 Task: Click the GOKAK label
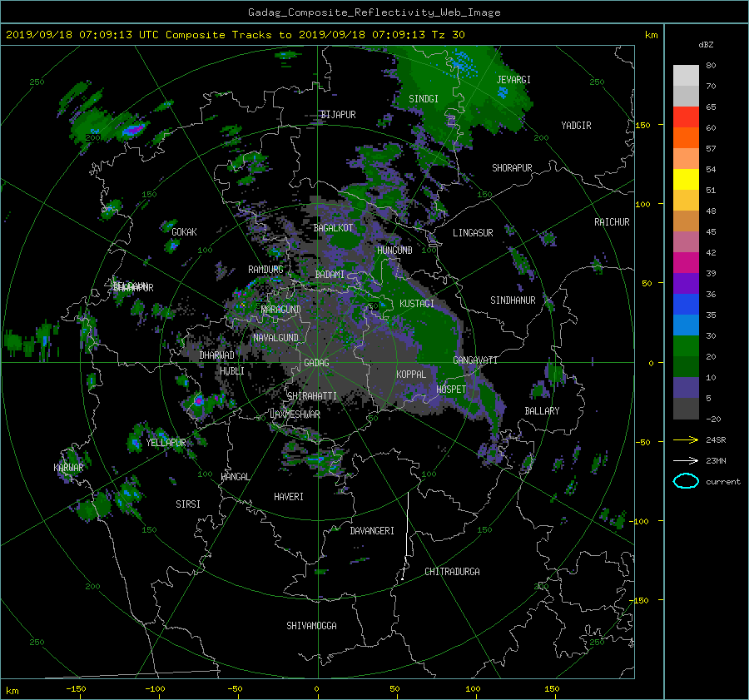tap(184, 232)
